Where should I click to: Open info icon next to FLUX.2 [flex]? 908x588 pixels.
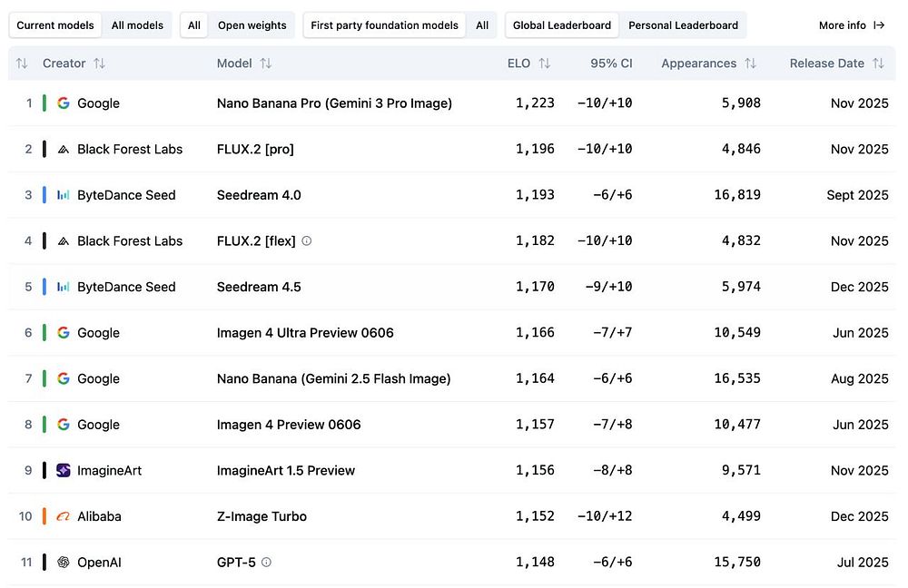pyautogui.click(x=307, y=240)
